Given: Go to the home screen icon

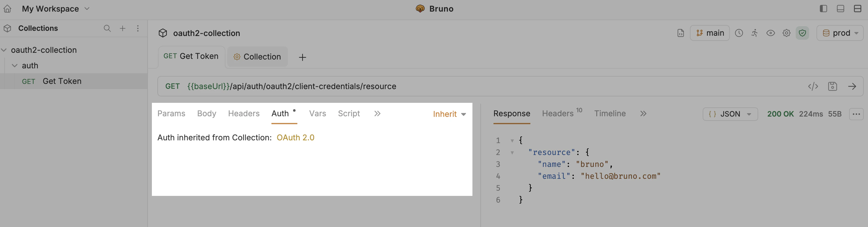Looking at the screenshot, I should point(7,9).
